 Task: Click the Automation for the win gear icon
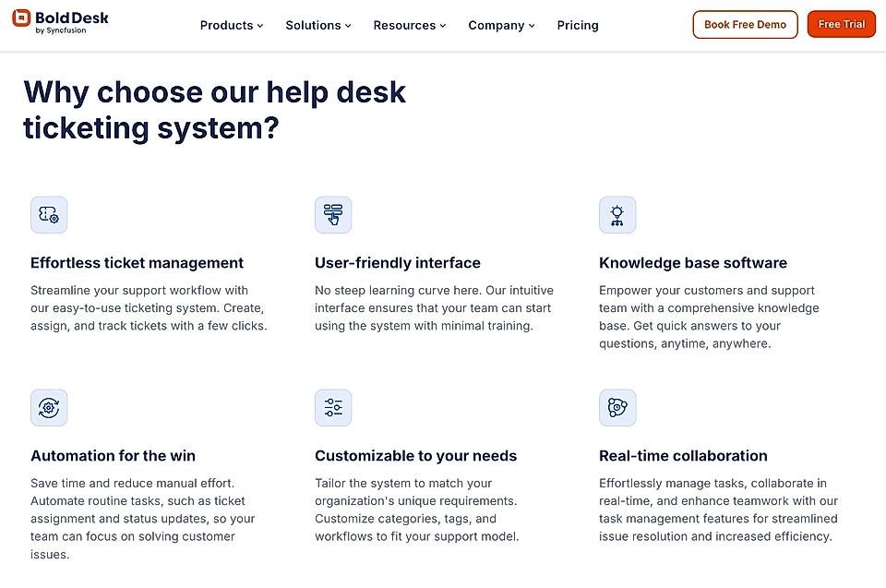(x=48, y=407)
